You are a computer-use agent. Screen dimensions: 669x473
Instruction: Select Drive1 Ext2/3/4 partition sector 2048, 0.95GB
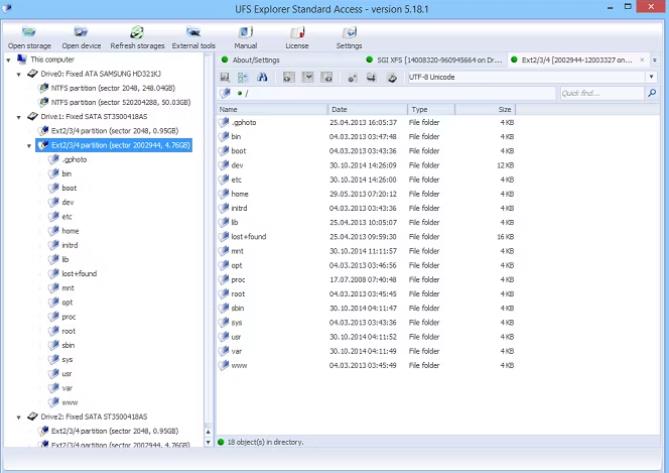(x=115, y=131)
